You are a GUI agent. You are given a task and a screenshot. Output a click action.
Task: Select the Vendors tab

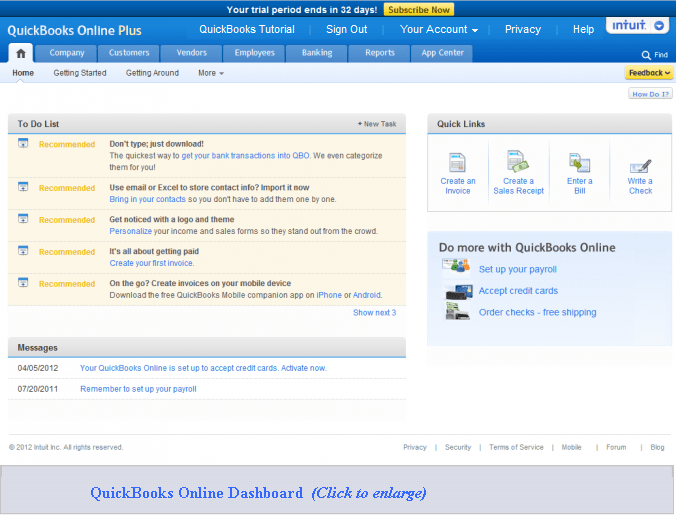tap(191, 53)
